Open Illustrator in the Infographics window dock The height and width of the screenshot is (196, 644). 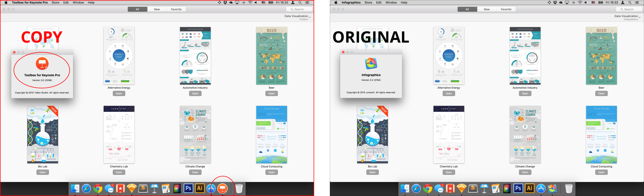click(530, 188)
